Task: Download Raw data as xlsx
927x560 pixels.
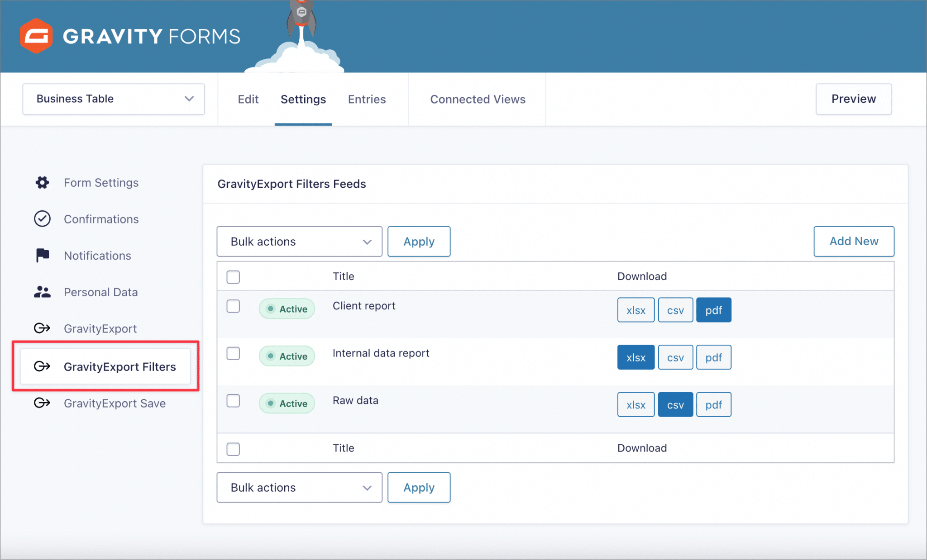Action: [636, 404]
